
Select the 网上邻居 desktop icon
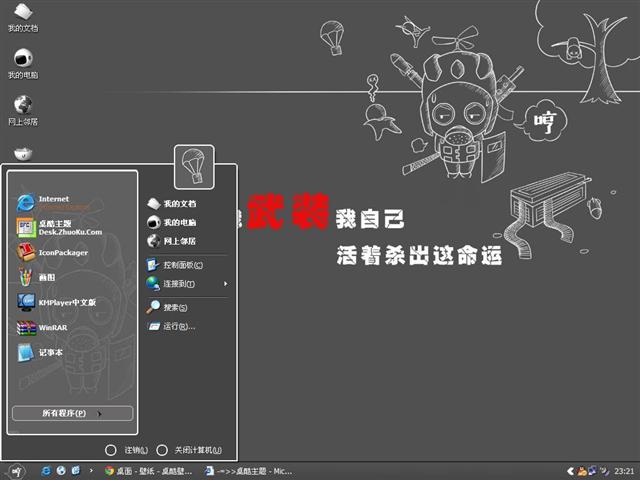tap(23, 110)
